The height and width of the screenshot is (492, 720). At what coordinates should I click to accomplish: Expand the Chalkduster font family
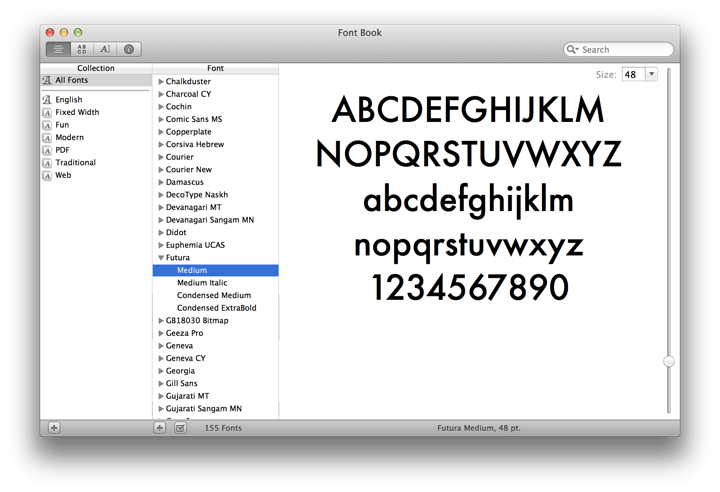click(x=161, y=81)
